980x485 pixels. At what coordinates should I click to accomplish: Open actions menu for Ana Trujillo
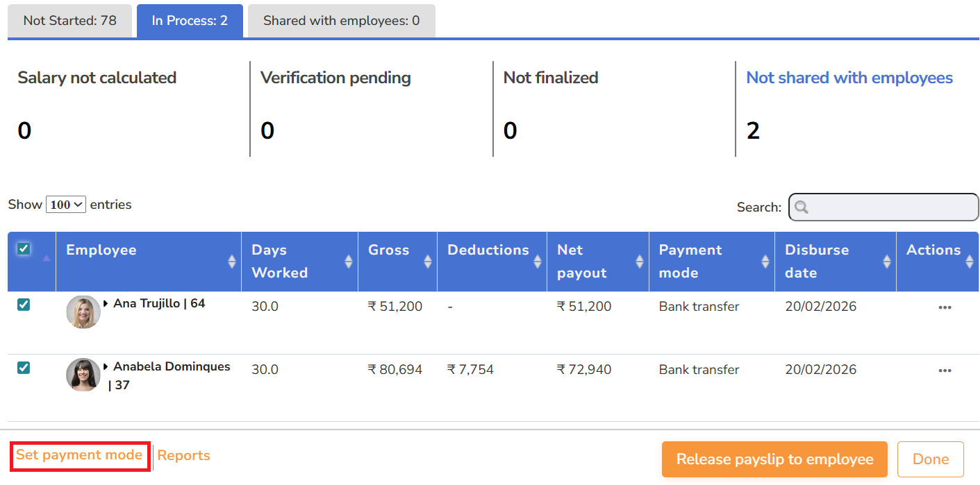pyautogui.click(x=944, y=307)
